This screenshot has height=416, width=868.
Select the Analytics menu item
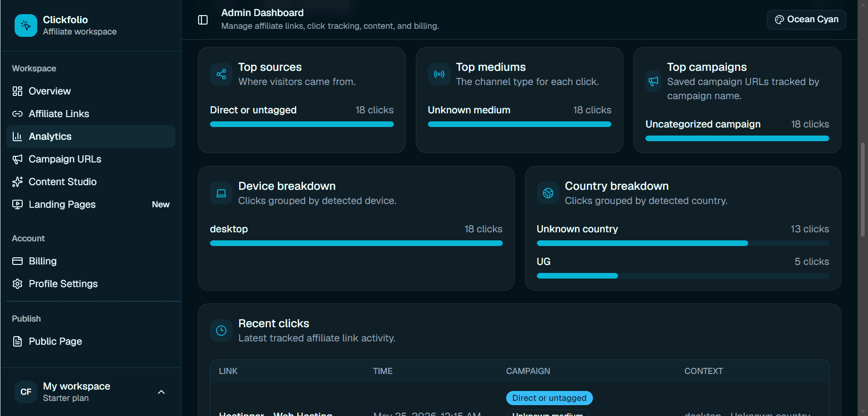[x=91, y=136]
